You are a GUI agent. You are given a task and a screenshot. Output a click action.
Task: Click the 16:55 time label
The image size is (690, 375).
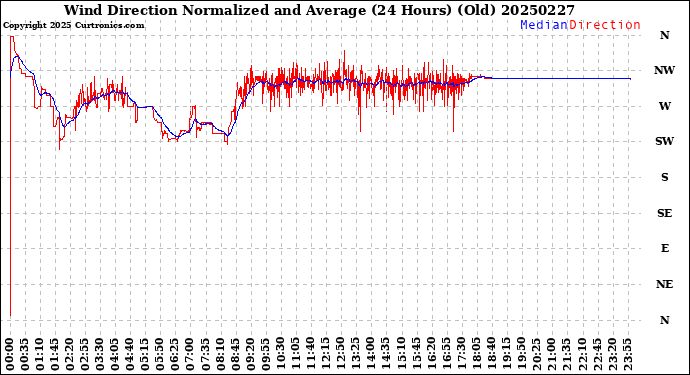tap(446, 354)
